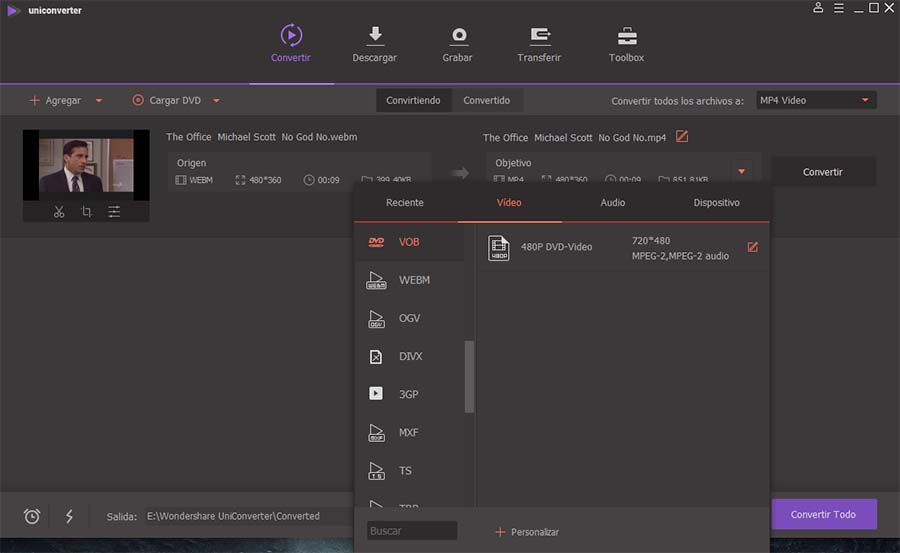Switch to the Dispositivo tab

click(716, 203)
